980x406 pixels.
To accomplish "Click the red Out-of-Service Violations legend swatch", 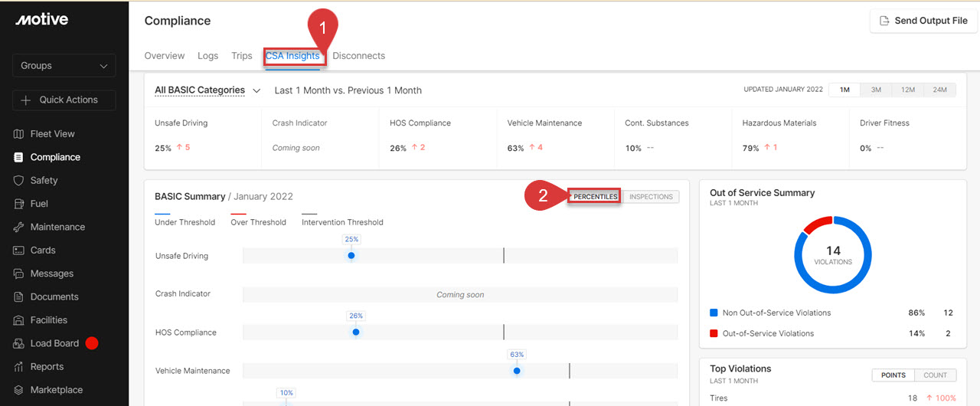I will click(714, 333).
